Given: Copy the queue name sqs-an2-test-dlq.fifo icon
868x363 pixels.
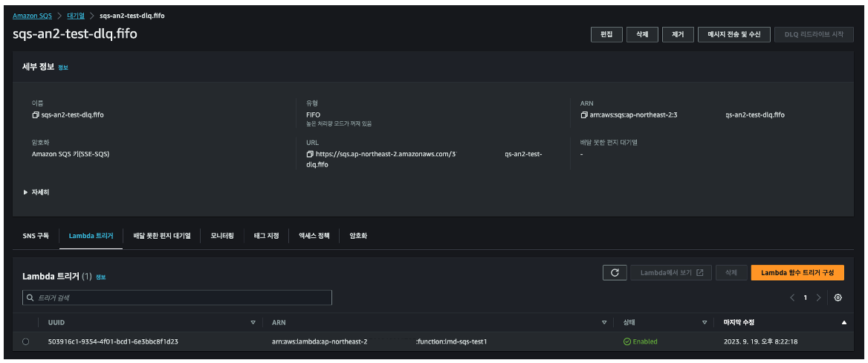Looking at the screenshot, I should coord(36,115).
